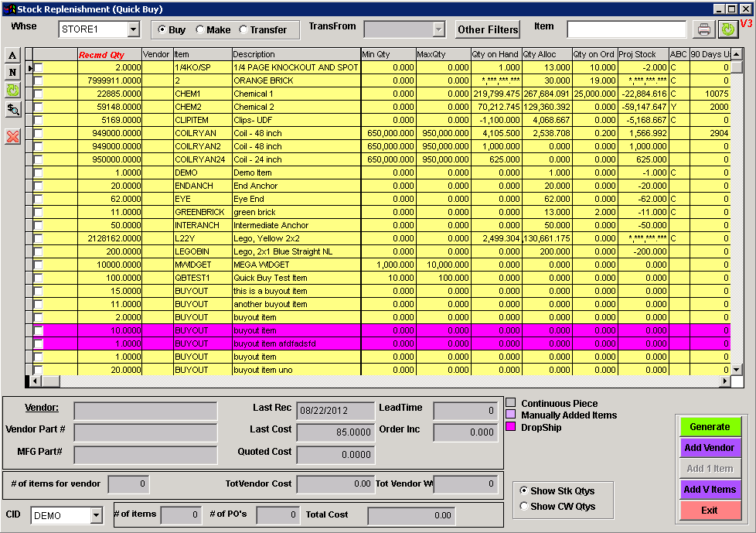Click the dollar magnifier price lookup icon
This screenshot has width=756, height=533.
click(x=12, y=110)
